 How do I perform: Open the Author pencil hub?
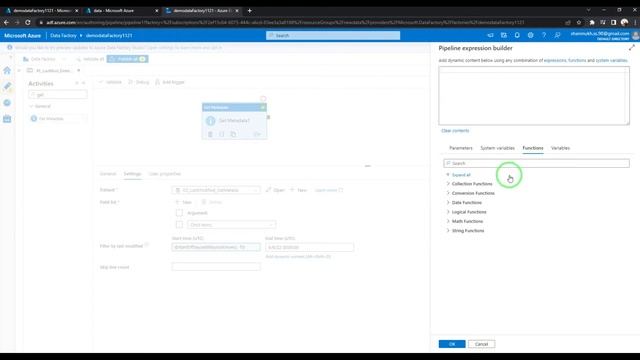7,86
